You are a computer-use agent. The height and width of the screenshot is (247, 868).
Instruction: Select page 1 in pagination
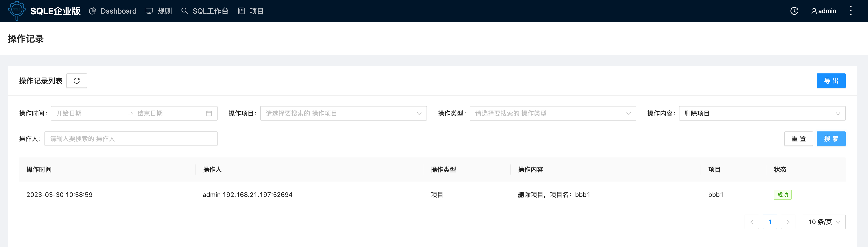point(770,222)
